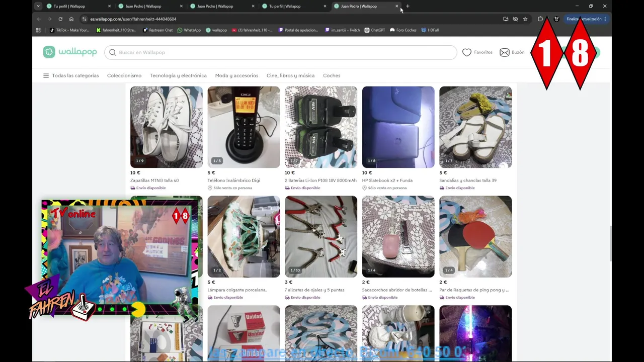Open listing Sandalias y chanclas talla 39
644x362 pixels.
coord(468,180)
